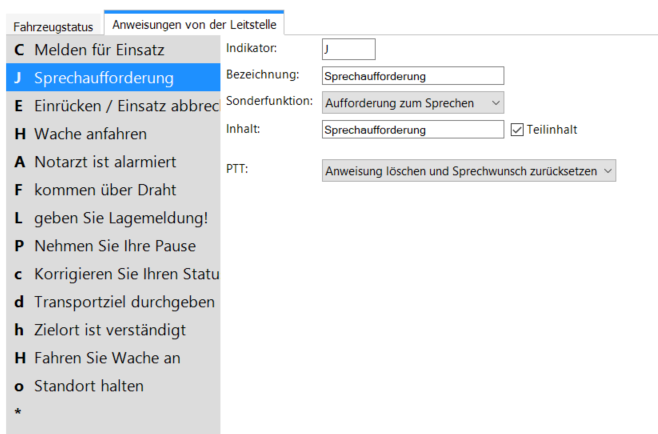Choose 'geben Sie Lagemeldung!' item

click(x=113, y=218)
